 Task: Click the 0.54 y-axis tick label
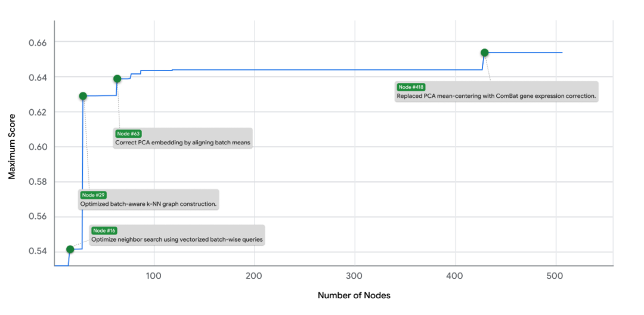[39, 251]
